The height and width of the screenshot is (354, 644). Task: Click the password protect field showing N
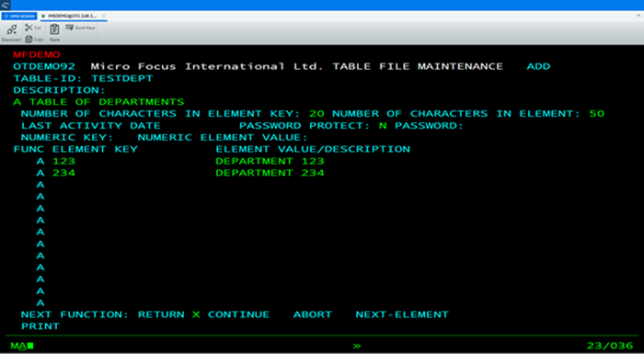click(x=383, y=126)
